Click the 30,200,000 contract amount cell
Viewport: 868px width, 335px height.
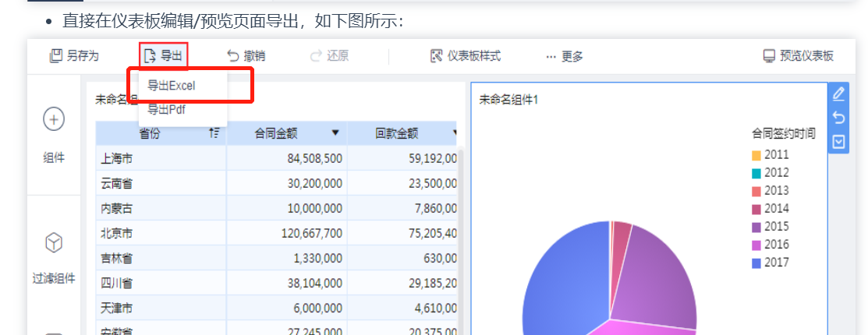287,184
